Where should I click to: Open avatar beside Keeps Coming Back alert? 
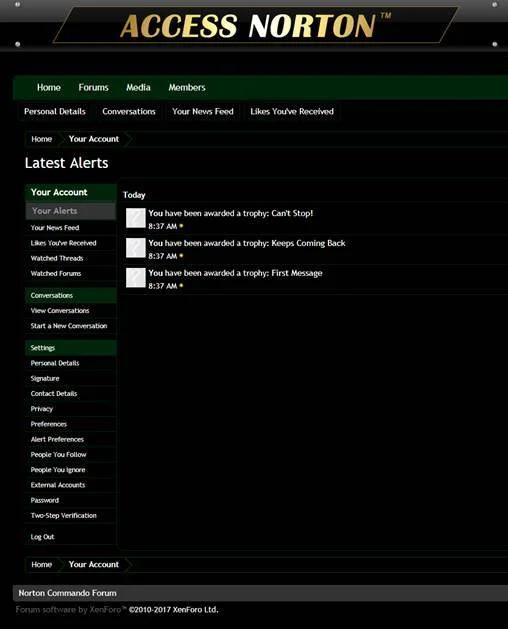[136, 248]
